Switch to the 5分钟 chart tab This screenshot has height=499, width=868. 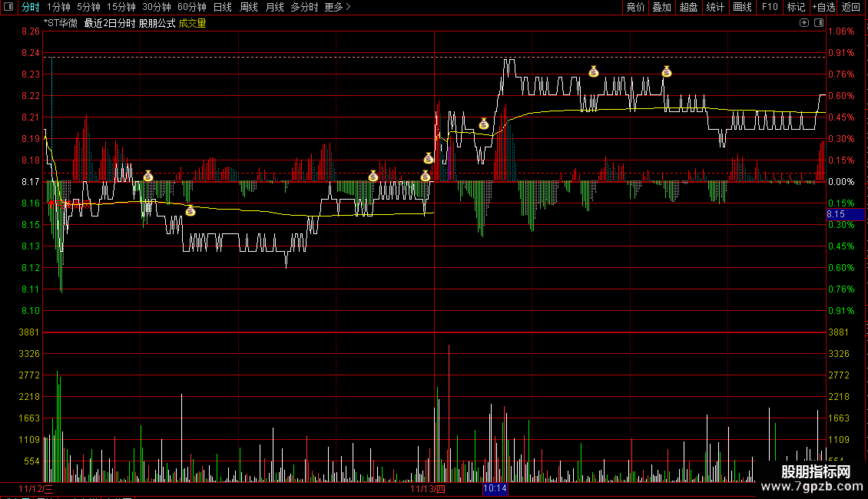click(x=88, y=7)
